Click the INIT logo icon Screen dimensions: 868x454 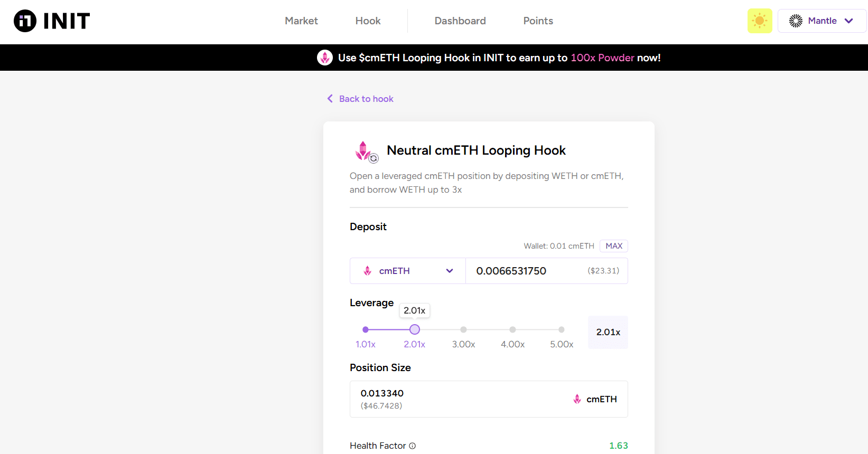tap(25, 21)
